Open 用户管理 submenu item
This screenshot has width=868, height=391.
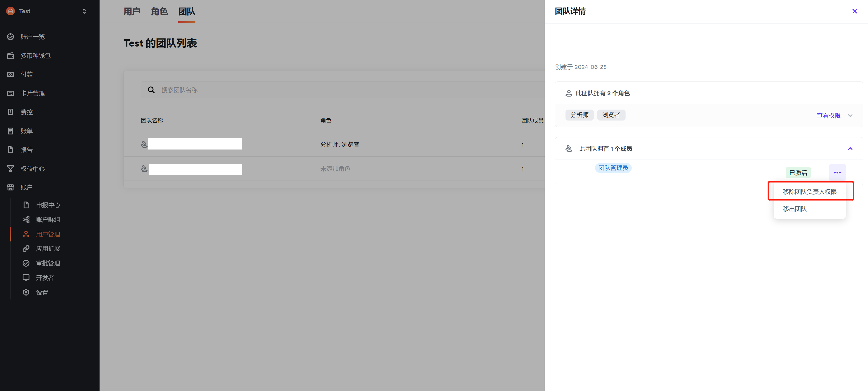click(x=48, y=234)
